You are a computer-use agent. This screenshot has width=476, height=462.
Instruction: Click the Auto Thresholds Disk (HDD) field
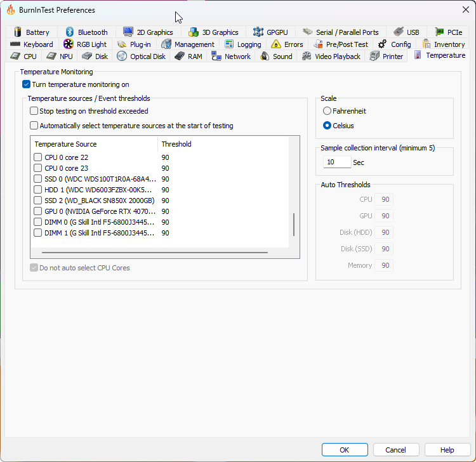pyautogui.click(x=384, y=232)
